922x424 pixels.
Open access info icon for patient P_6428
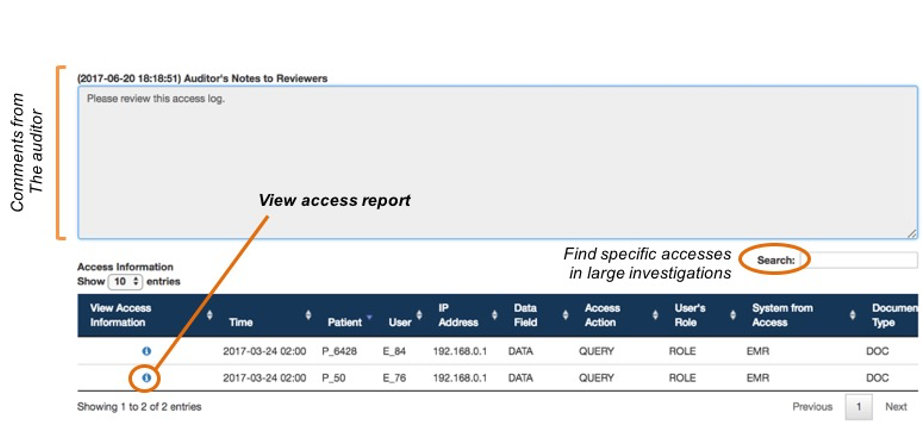click(x=146, y=351)
